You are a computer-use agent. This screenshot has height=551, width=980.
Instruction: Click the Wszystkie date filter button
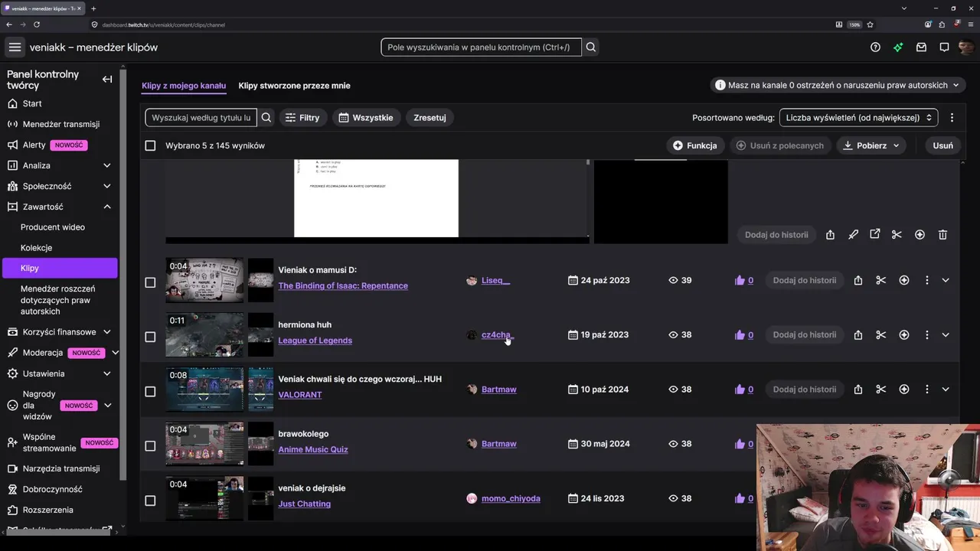tap(366, 118)
